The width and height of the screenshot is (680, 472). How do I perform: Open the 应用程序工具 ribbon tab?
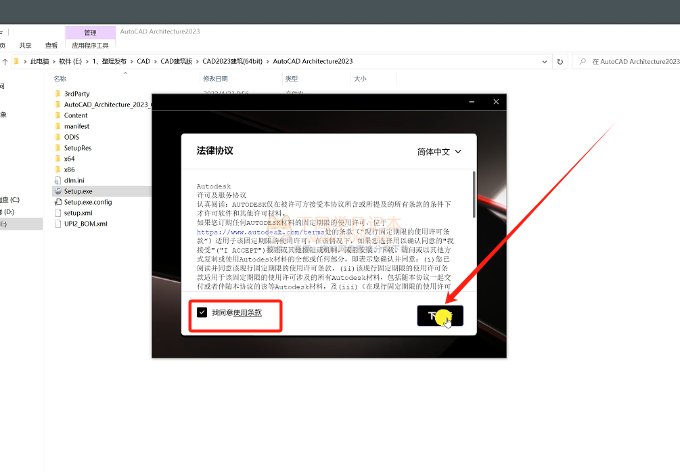(90, 45)
